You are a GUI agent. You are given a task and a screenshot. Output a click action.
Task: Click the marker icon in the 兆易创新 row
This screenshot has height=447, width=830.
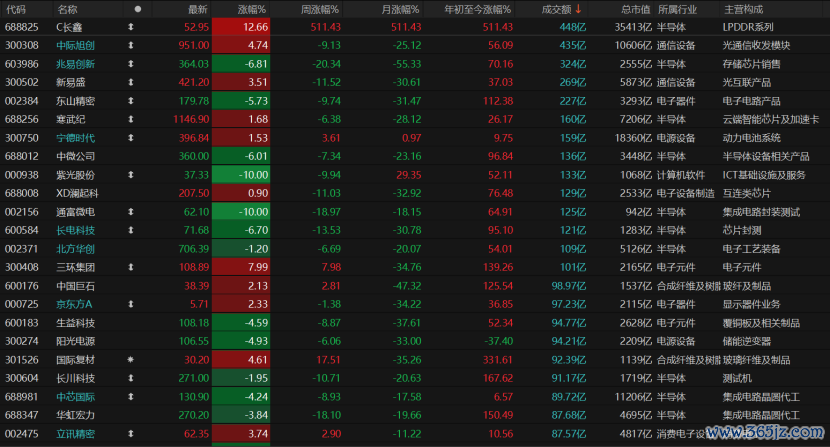131,64
